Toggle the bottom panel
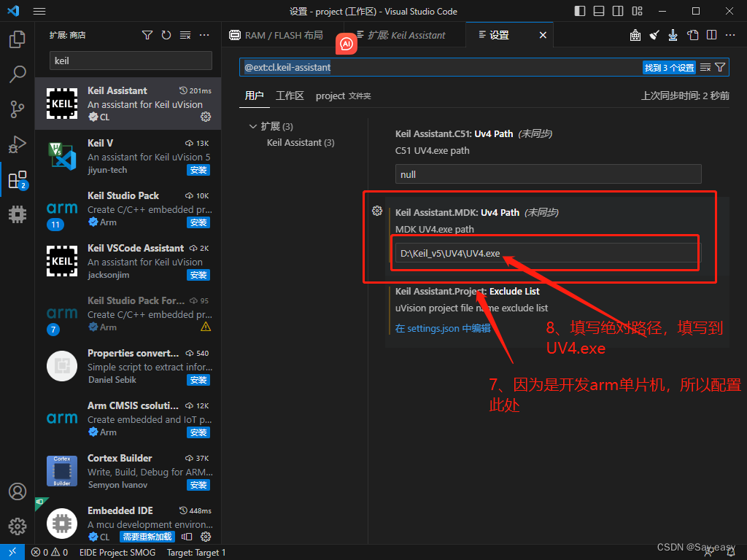Screen dimensions: 747x560 pos(599,12)
